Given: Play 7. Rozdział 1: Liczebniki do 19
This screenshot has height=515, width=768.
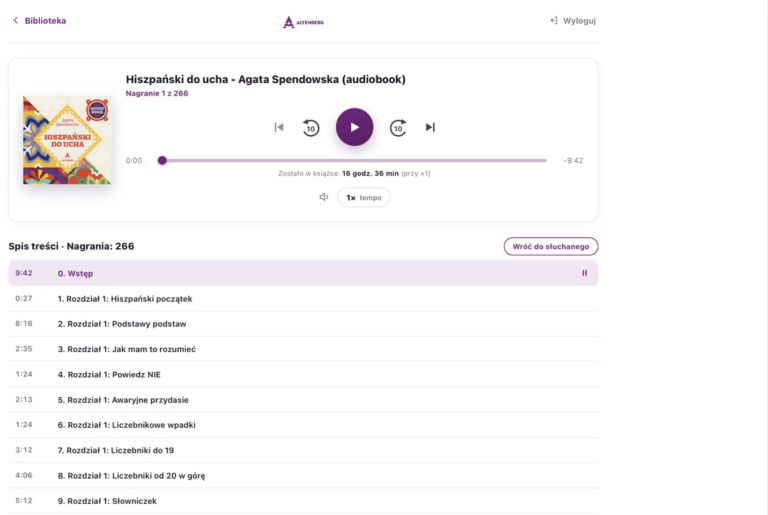Looking at the screenshot, I should (303, 450).
